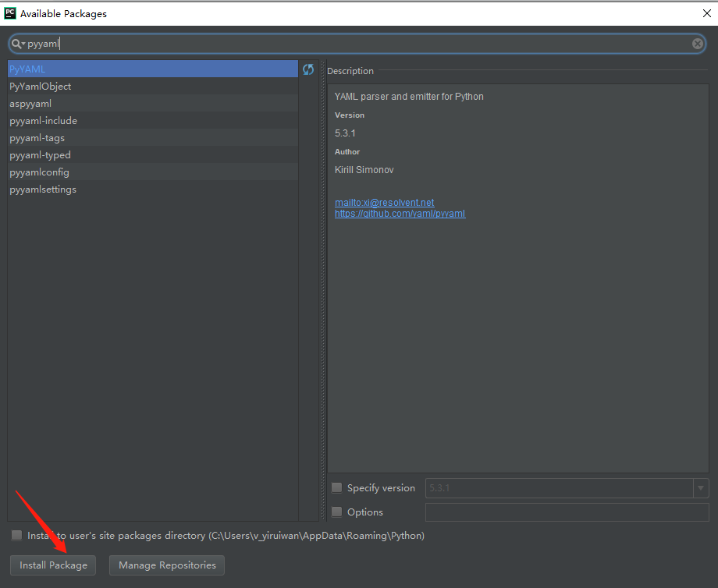Check Install to user's site packages directory

click(17, 535)
